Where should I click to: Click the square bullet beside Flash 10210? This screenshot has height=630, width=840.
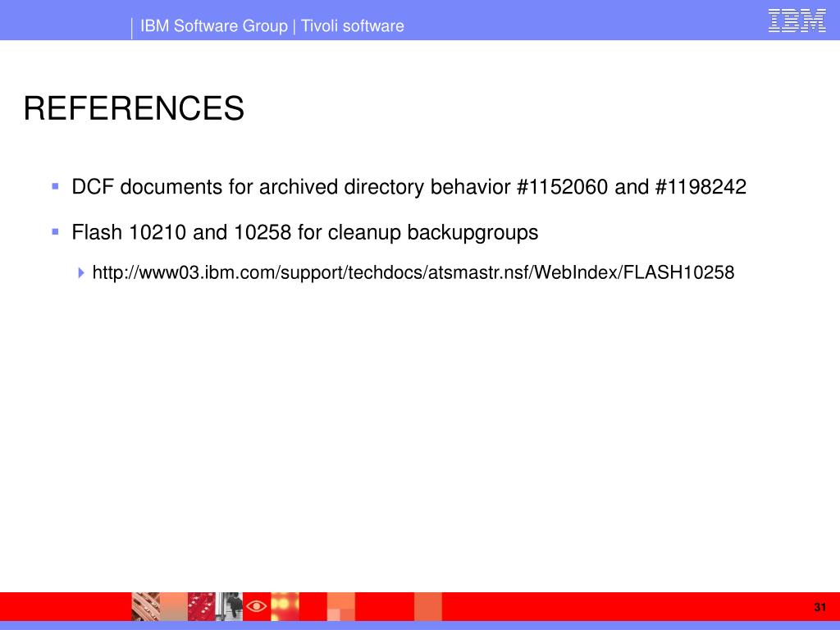(55, 232)
